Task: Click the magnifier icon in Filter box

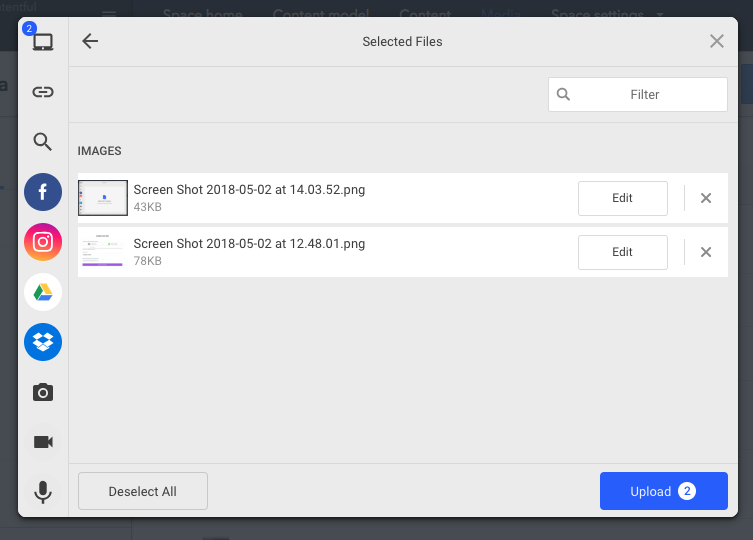Action: click(x=563, y=94)
